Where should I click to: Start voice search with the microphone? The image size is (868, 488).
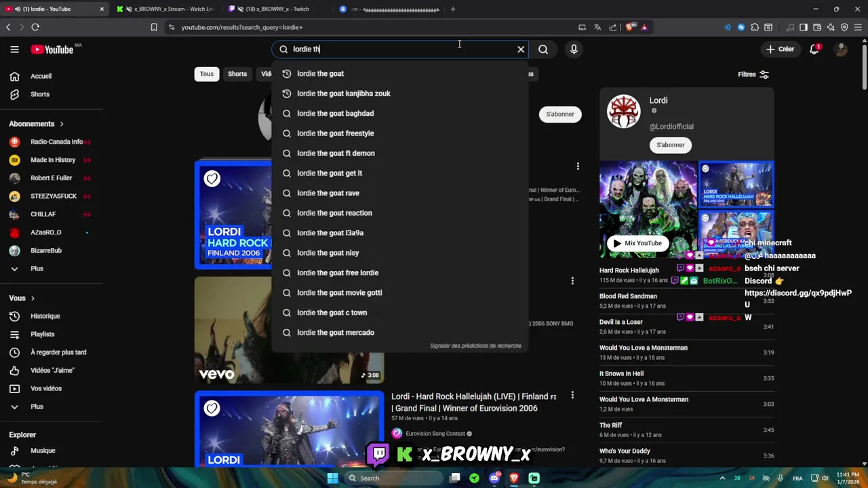[574, 49]
